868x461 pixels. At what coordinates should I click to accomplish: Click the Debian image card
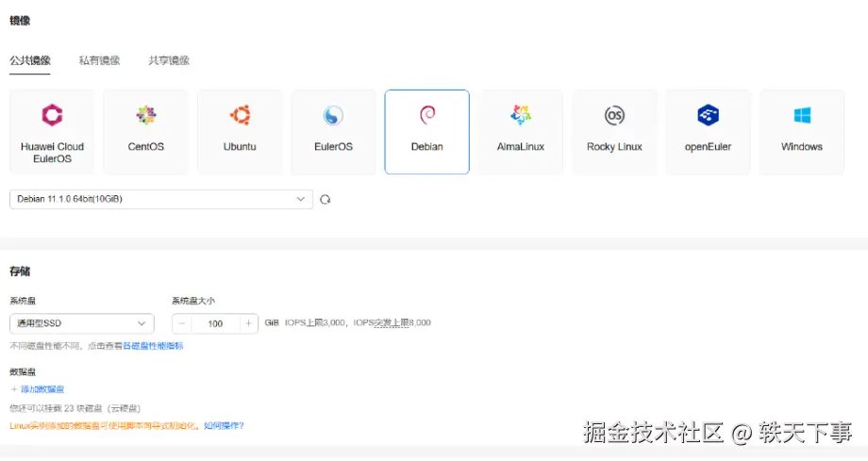pos(427,132)
